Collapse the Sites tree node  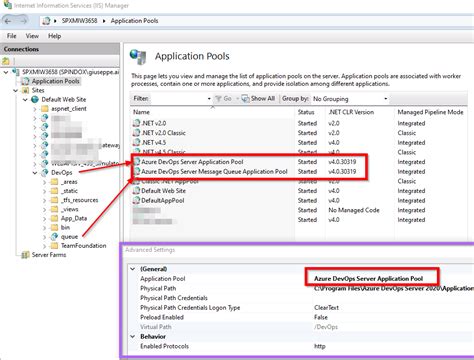click(16, 90)
